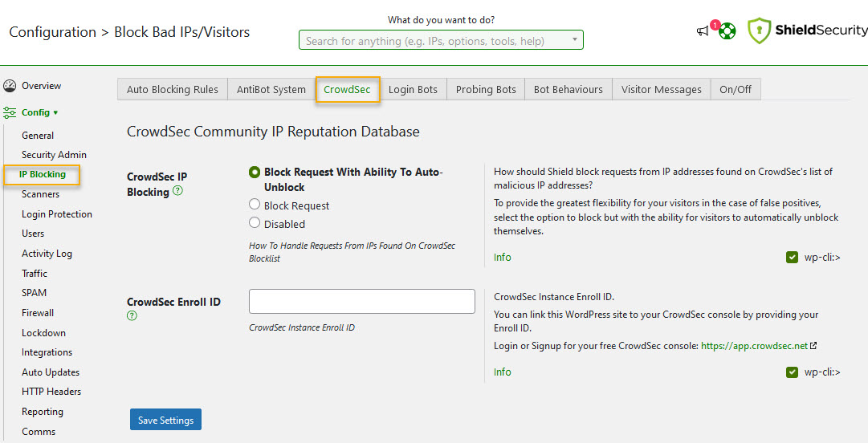
Task: Click help icon beside CrowdSec IP Blocking
Action: (177, 191)
